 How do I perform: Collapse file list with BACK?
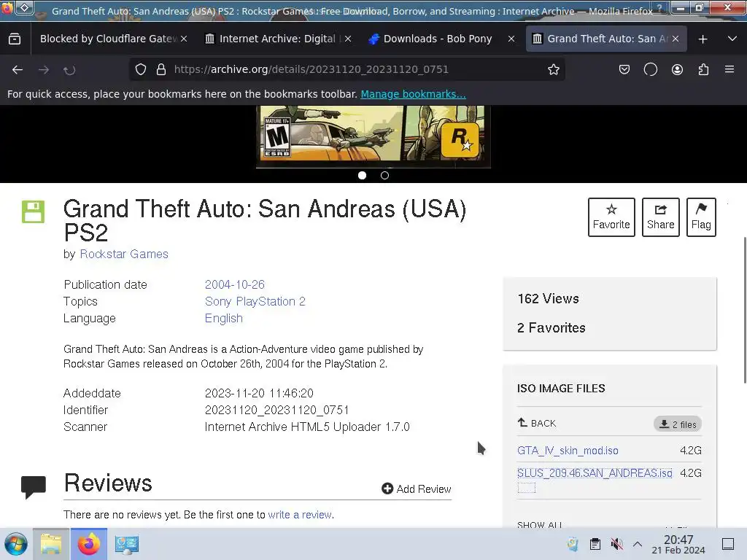pyautogui.click(x=537, y=424)
